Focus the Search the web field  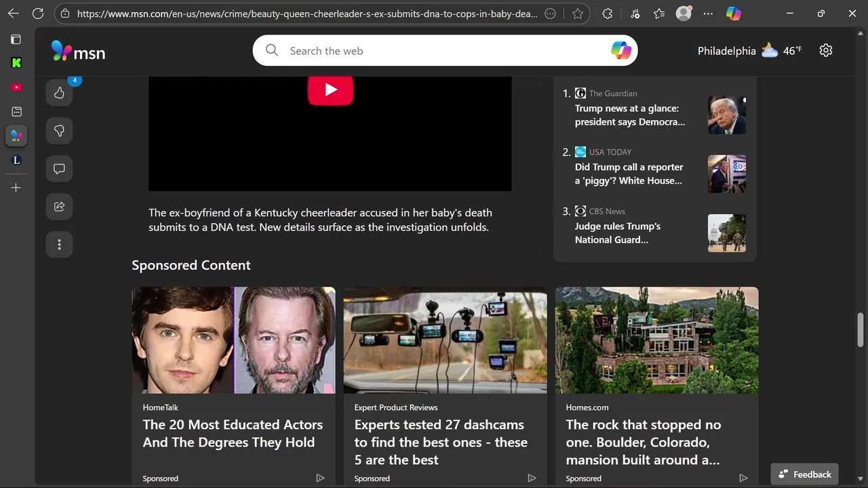[x=445, y=51]
